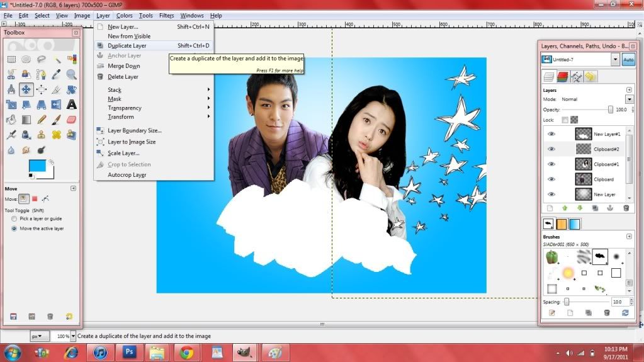The width and height of the screenshot is (644, 362).
Task: Select the Clone stamp tool
Action: coord(41,134)
